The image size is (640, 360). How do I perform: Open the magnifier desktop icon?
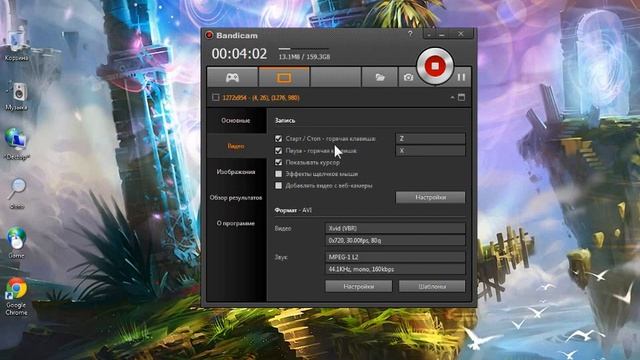point(17,193)
